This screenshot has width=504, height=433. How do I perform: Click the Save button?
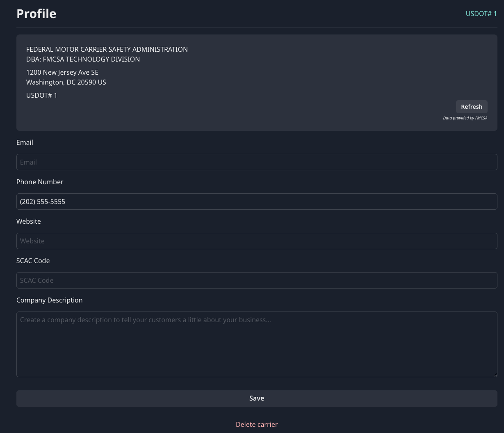coord(257,399)
